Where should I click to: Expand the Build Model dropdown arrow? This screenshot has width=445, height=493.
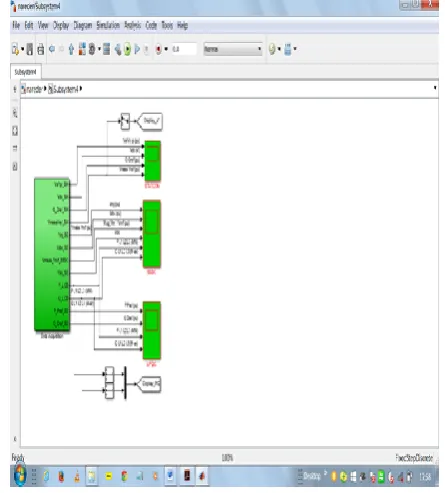coord(295,49)
